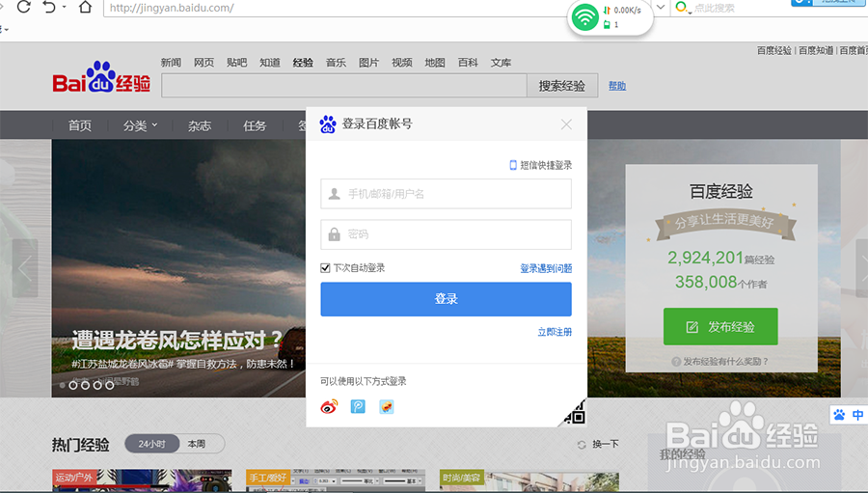Click the question mark icon by 发布经验有什么奖励
Viewport: 868px width, 493px height.
[676, 362]
